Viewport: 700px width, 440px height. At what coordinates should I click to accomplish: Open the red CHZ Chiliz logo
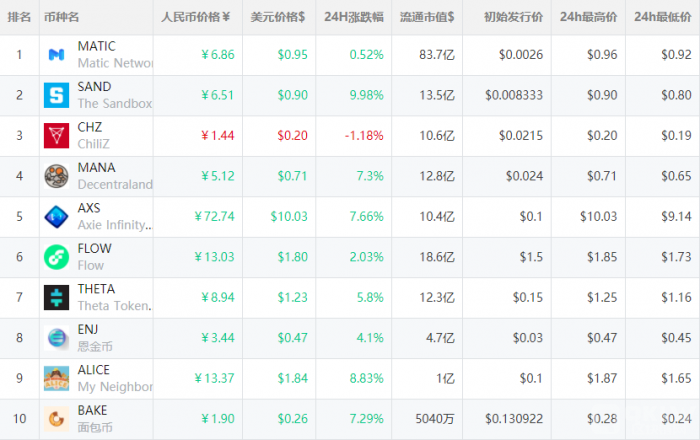pos(56,136)
